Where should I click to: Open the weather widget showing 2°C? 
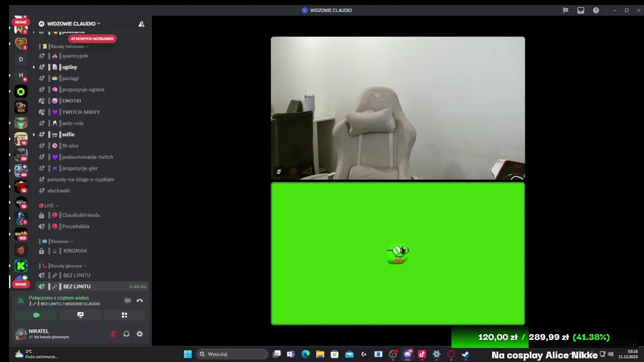(x=36, y=354)
